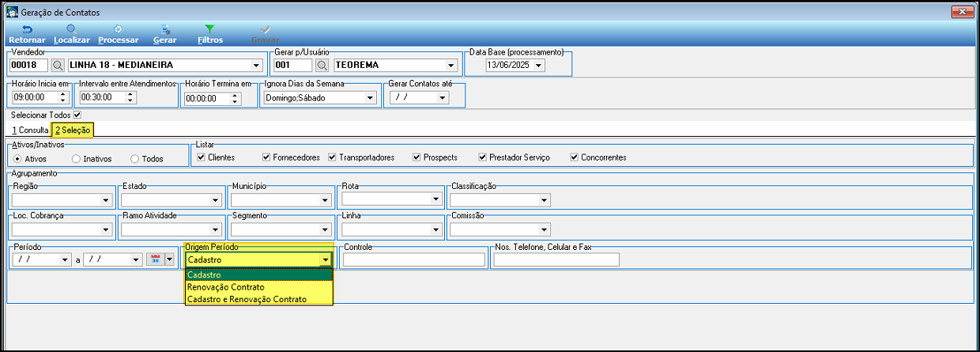This screenshot has width=980, height=352.
Task: Uncheck the Clientes checkbox
Action: [x=201, y=157]
